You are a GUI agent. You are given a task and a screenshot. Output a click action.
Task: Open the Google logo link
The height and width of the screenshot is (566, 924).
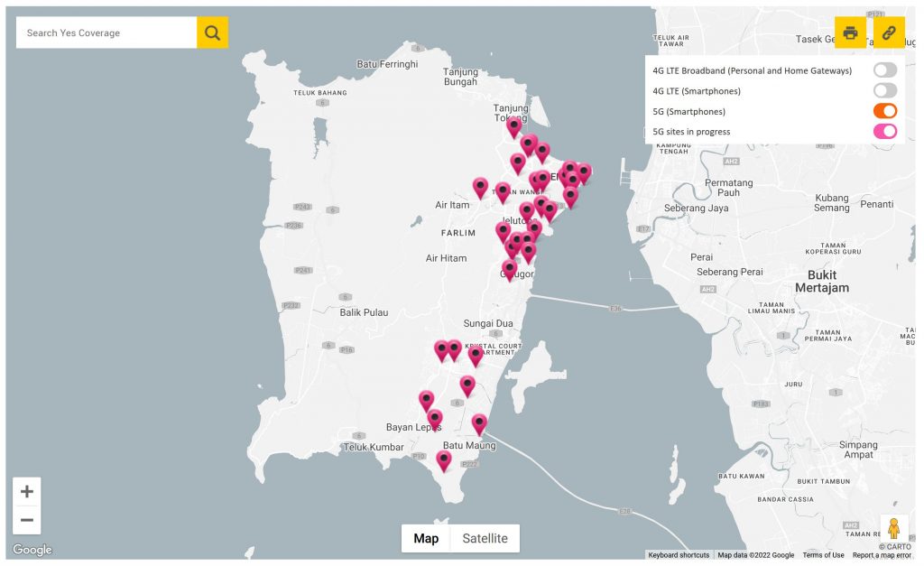pos(32,550)
